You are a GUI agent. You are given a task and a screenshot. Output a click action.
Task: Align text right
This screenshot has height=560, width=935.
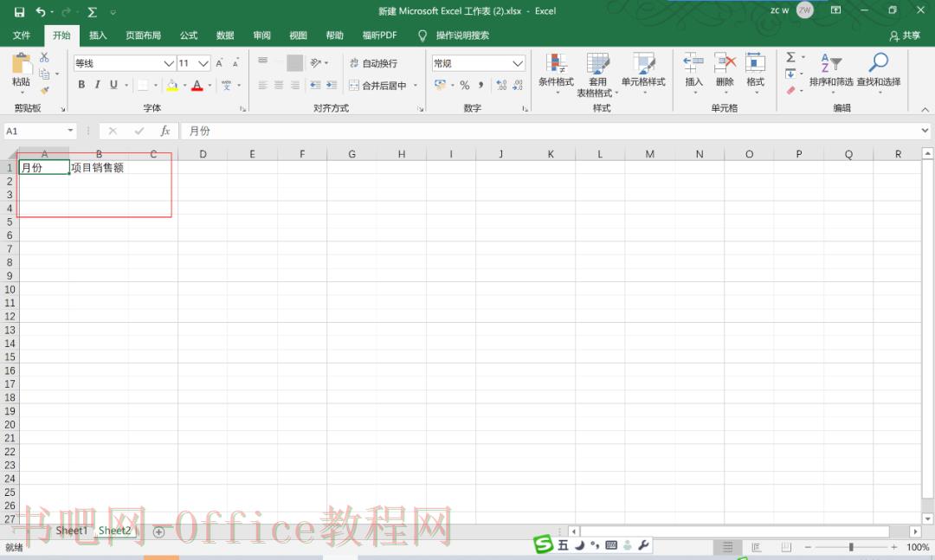(295, 86)
